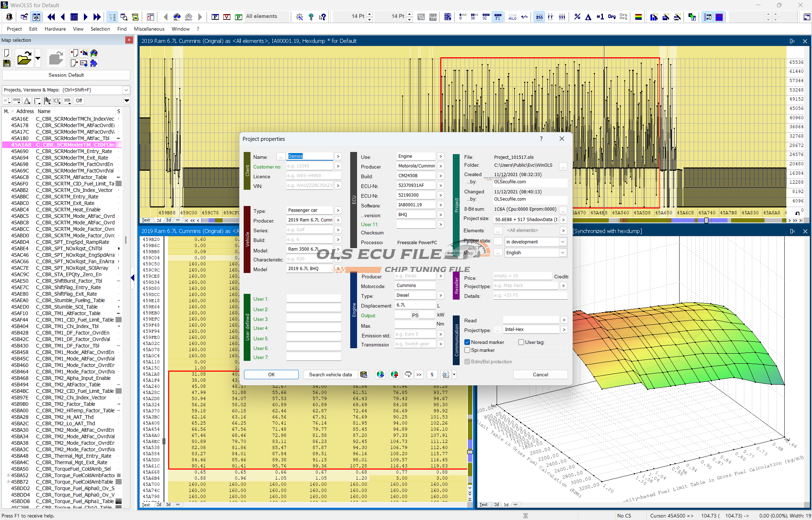Screen dimensions: 812x520
Task: Increase the first 14 Pt font stepper
Action: pyautogui.click(x=370, y=14)
